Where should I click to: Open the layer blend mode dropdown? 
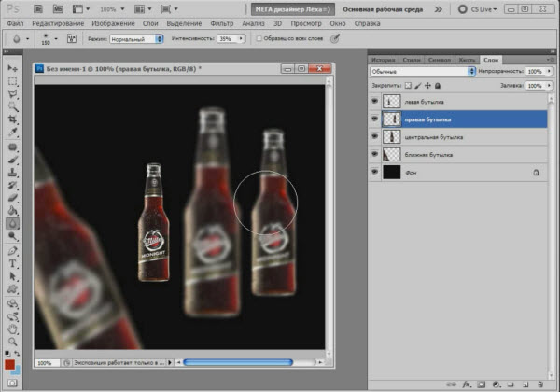point(418,71)
